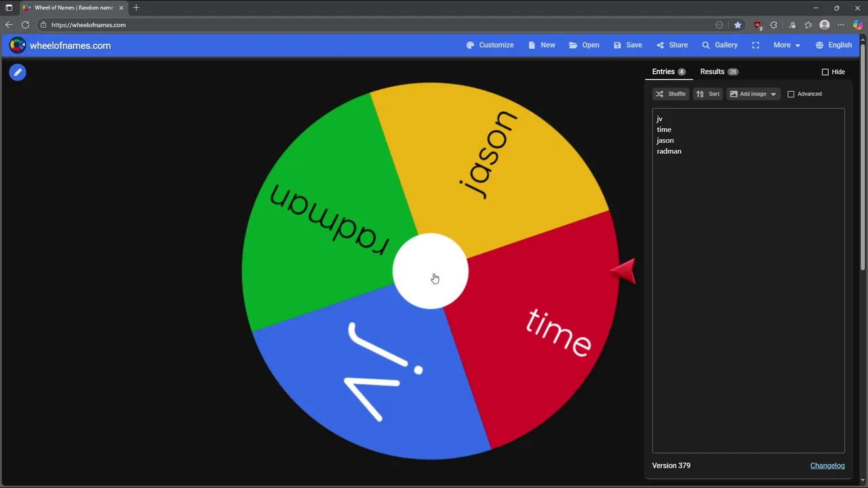Open the Customize palette option

point(490,45)
